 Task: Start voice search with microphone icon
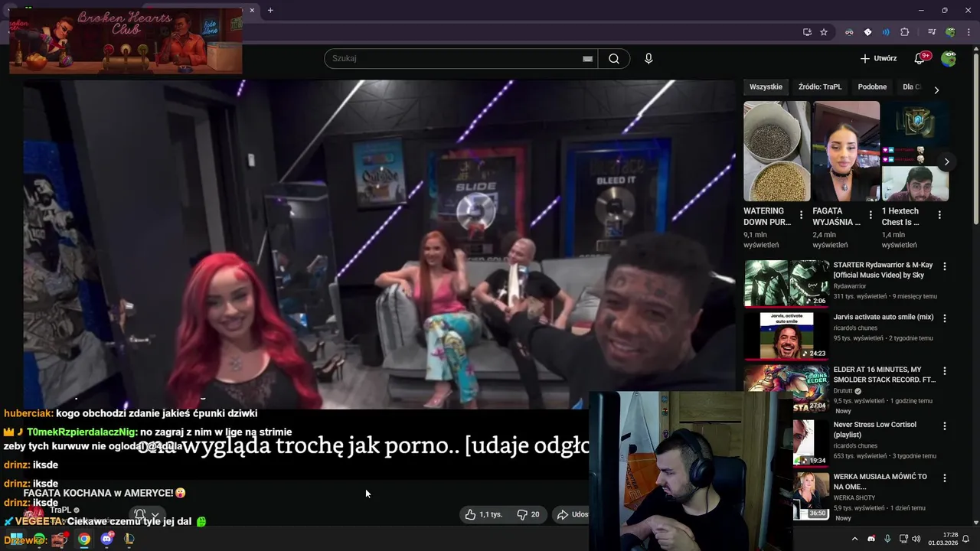pos(648,59)
